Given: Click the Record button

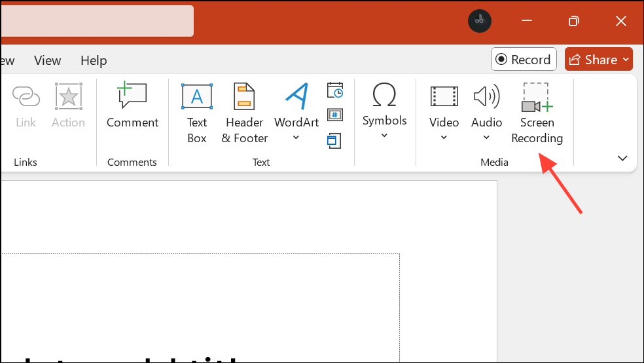Looking at the screenshot, I should [x=524, y=59].
